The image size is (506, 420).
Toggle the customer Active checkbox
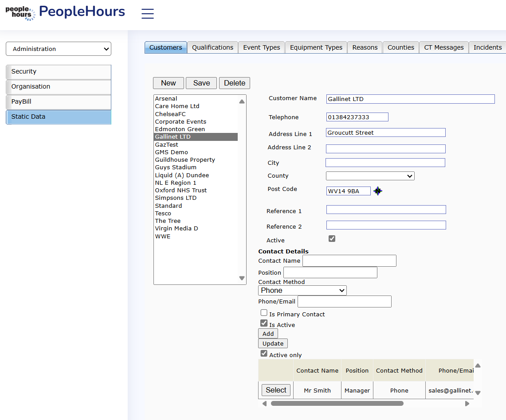(332, 239)
